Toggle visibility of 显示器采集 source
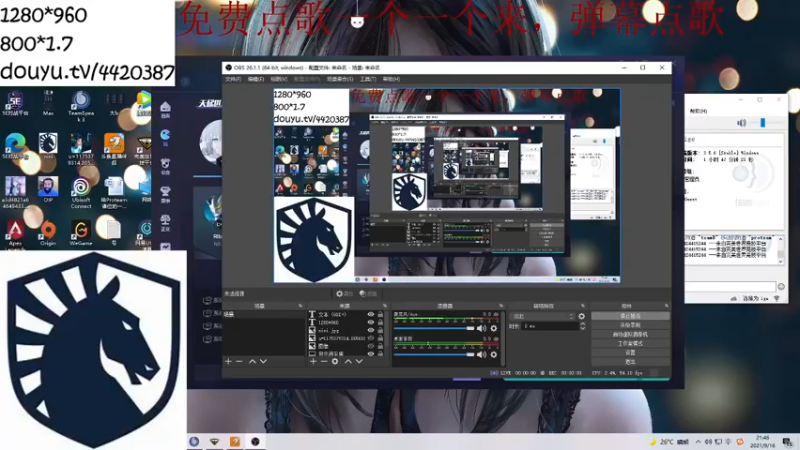This screenshot has width=800, height=450. [371, 354]
